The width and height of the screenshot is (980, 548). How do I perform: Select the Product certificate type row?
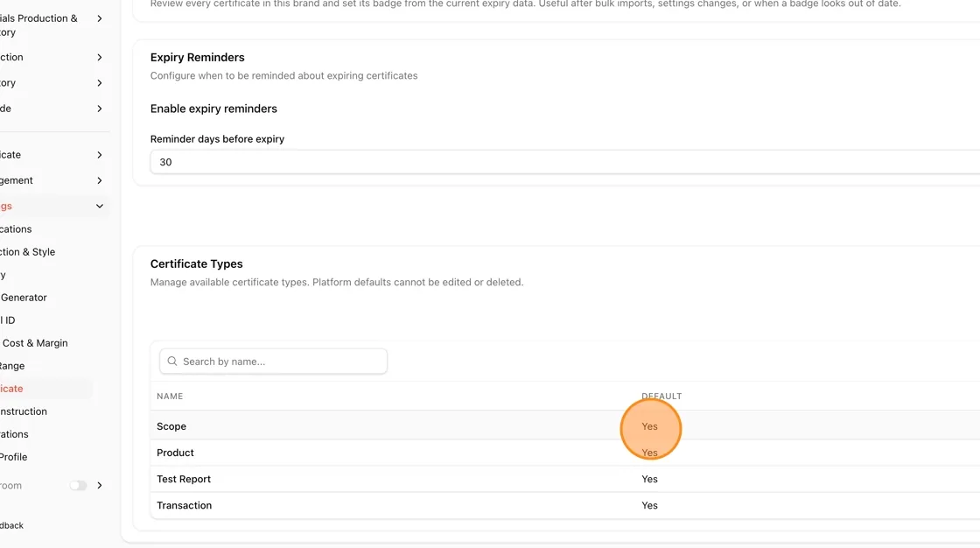coord(565,453)
